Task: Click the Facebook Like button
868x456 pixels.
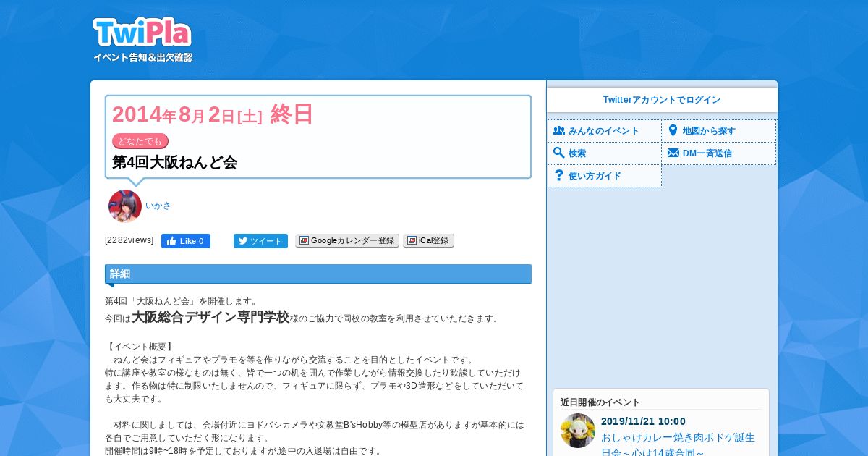Action: (x=186, y=241)
